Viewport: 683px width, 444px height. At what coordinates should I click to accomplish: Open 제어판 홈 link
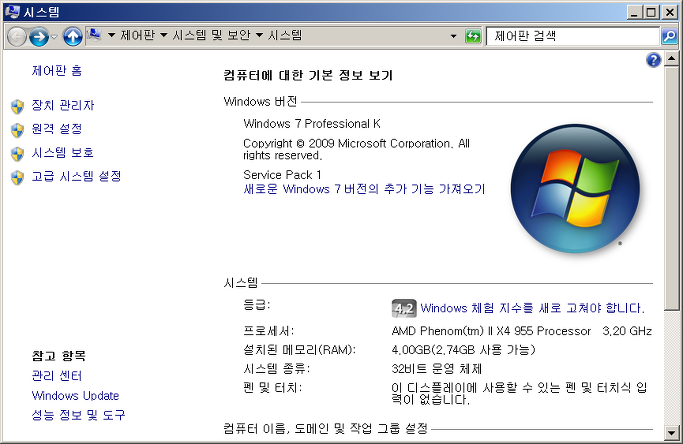click(57, 71)
